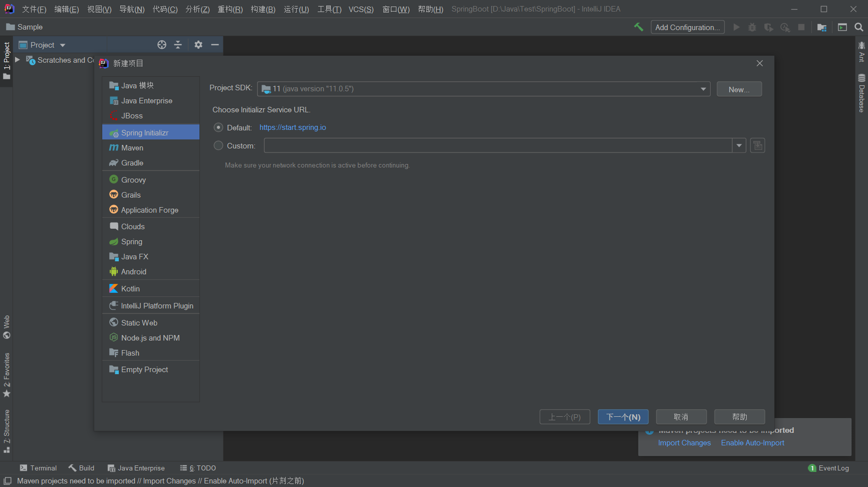
Task: Open the Favorites tool window
Action: [x=7, y=375]
